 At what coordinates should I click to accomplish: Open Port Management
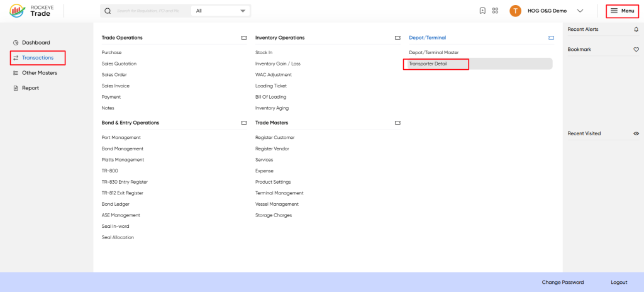coord(121,138)
